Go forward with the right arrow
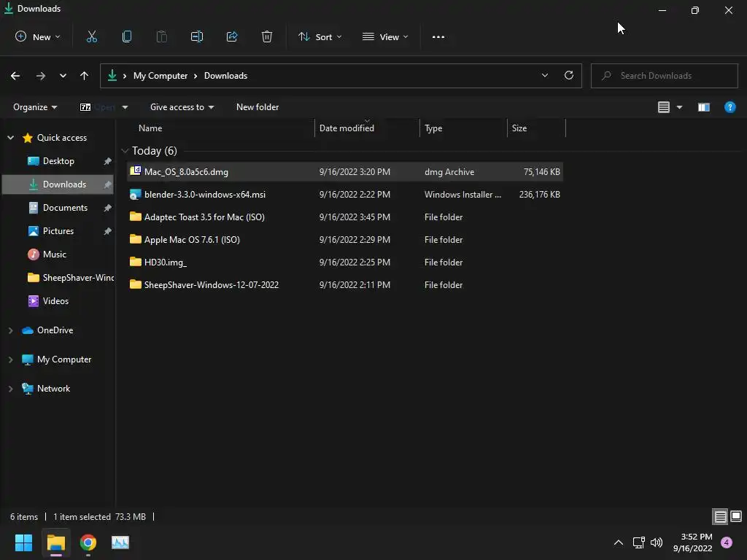Image resolution: width=747 pixels, height=560 pixels. pos(41,76)
